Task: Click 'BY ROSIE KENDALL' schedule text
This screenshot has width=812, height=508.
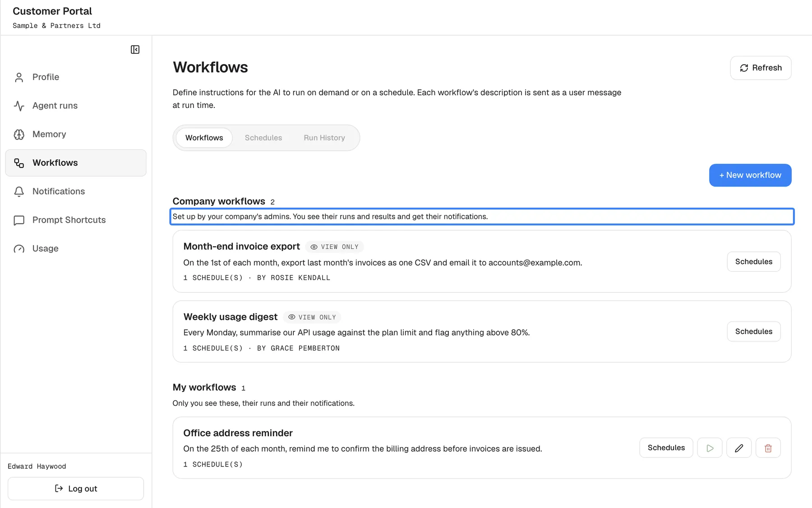Action: pos(294,278)
